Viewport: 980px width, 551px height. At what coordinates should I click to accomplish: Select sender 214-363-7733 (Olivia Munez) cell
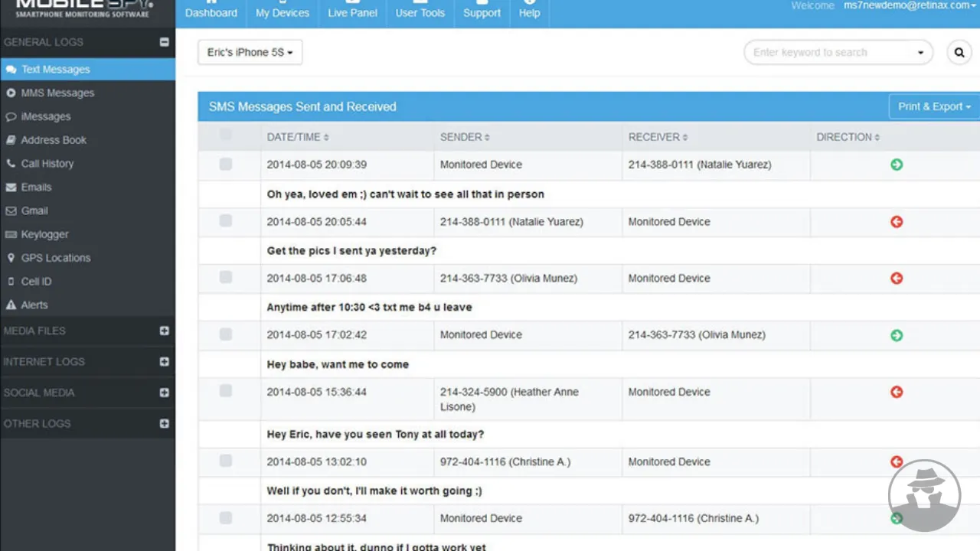(x=528, y=279)
